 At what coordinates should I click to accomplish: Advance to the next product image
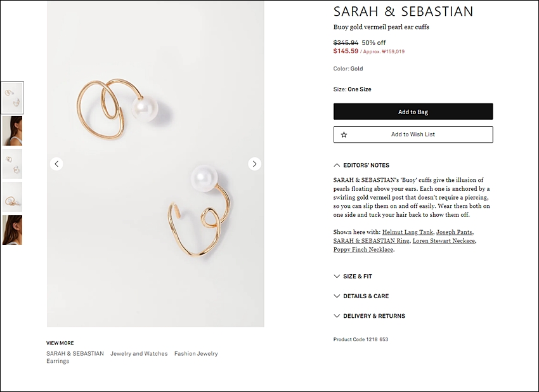tap(254, 164)
